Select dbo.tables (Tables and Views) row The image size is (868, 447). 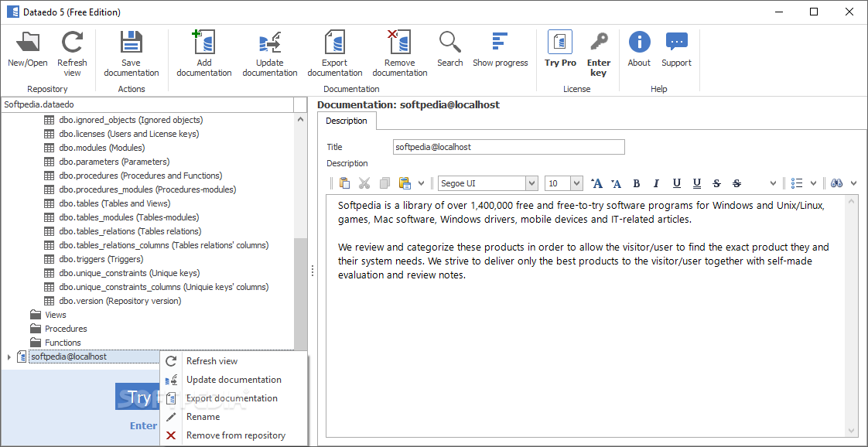[106, 203]
